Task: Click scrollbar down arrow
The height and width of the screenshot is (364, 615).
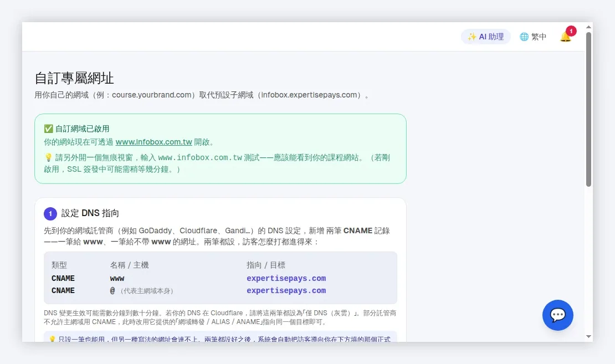Action: click(588, 336)
